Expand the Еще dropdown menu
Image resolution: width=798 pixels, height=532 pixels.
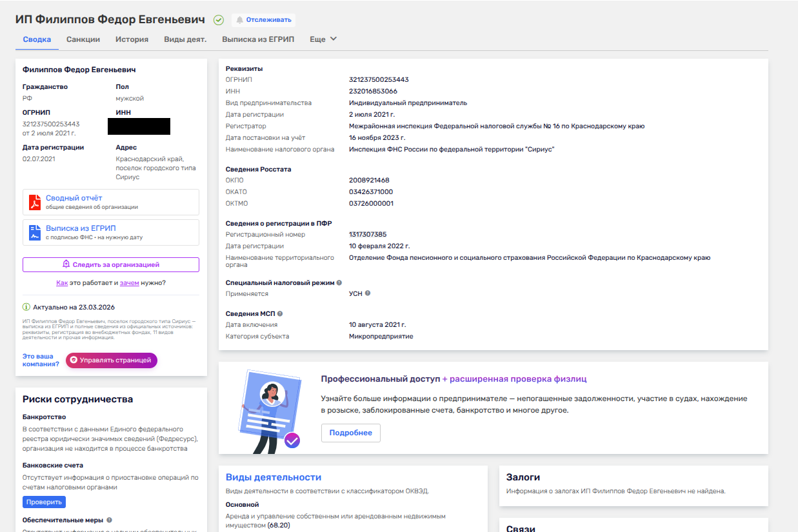point(323,39)
